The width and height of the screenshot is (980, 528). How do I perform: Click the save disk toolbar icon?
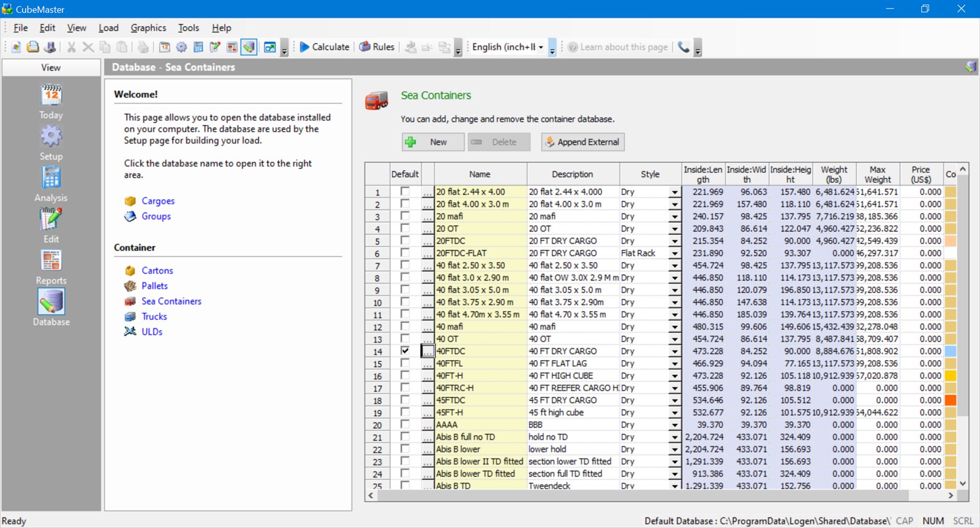(x=50, y=47)
